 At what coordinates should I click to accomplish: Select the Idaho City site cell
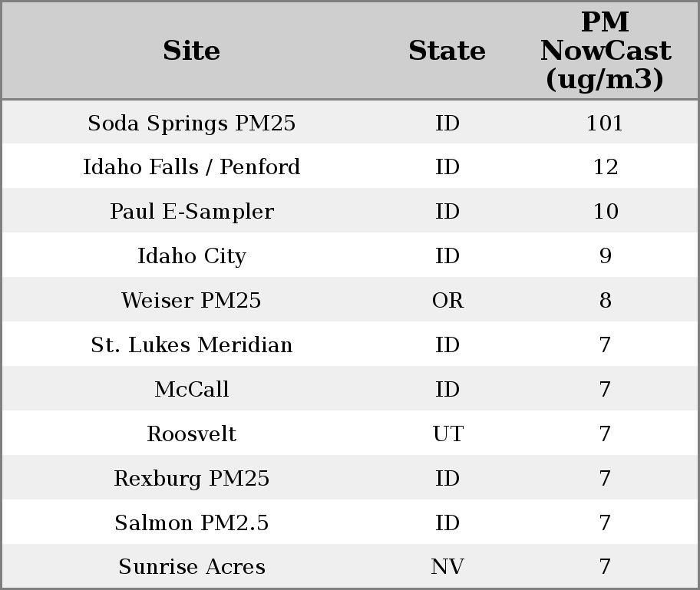(191, 256)
